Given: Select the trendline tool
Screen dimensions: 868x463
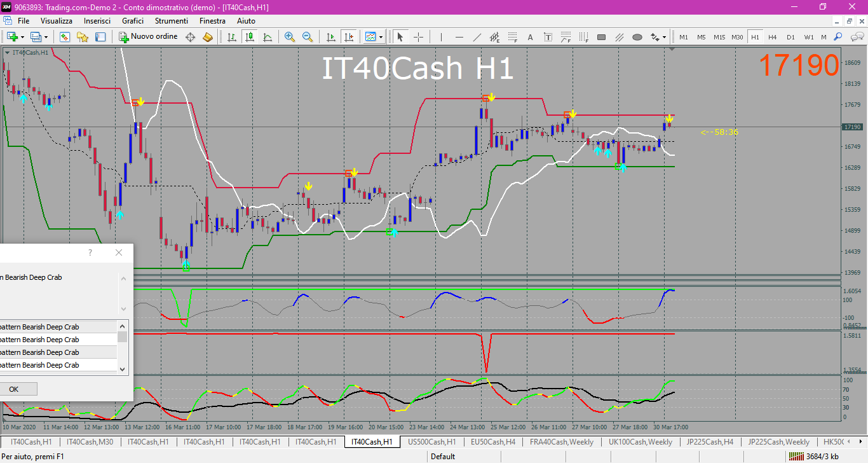Looking at the screenshot, I should 477,37.
